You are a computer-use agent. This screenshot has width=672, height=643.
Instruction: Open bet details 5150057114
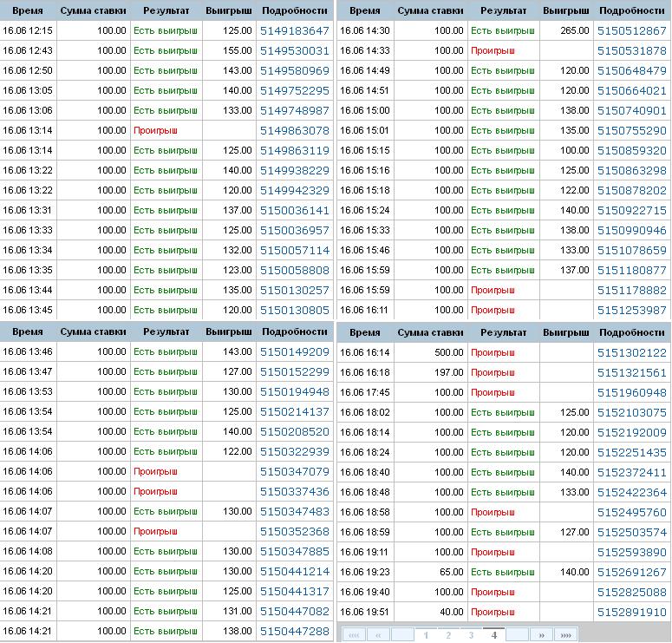(295, 250)
